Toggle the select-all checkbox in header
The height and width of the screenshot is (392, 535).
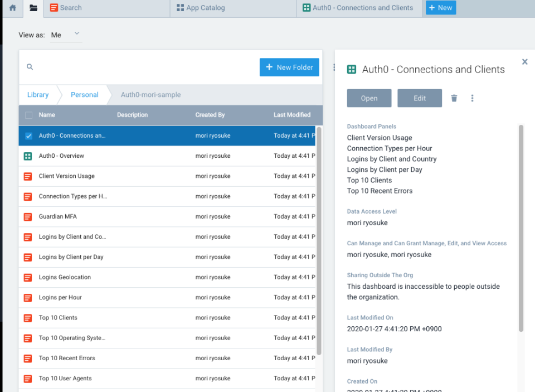[28, 115]
